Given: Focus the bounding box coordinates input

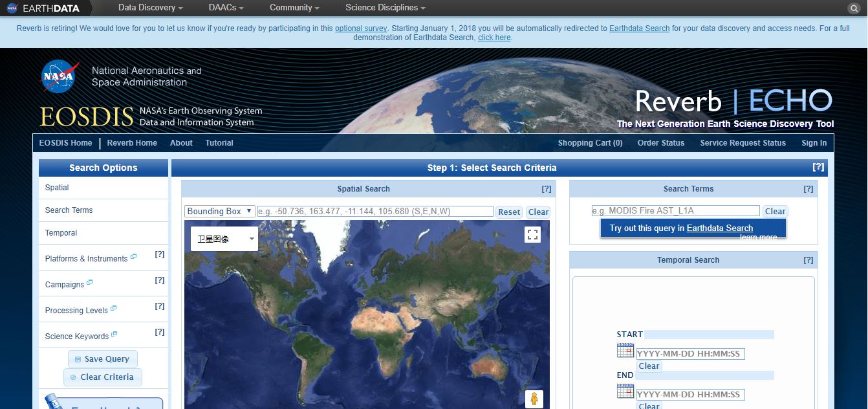Looking at the screenshot, I should pyautogui.click(x=374, y=212).
